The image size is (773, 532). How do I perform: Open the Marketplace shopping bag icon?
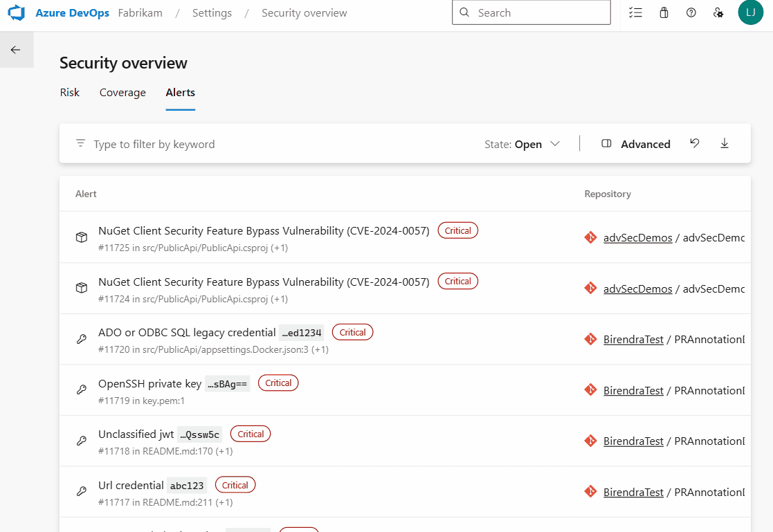point(663,12)
